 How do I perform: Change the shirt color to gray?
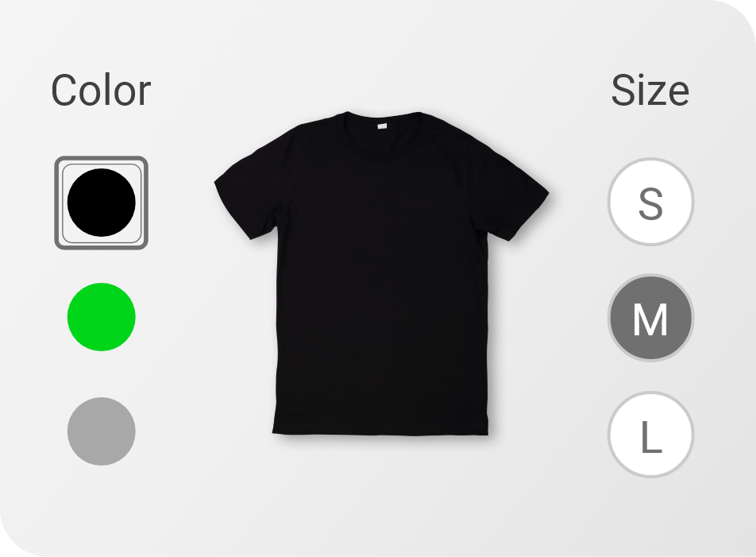pos(102,431)
